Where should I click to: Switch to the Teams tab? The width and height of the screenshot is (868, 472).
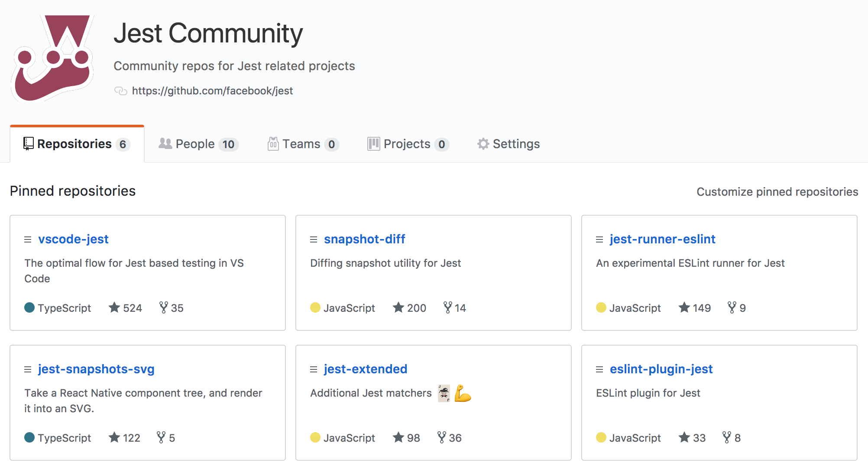(302, 143)
